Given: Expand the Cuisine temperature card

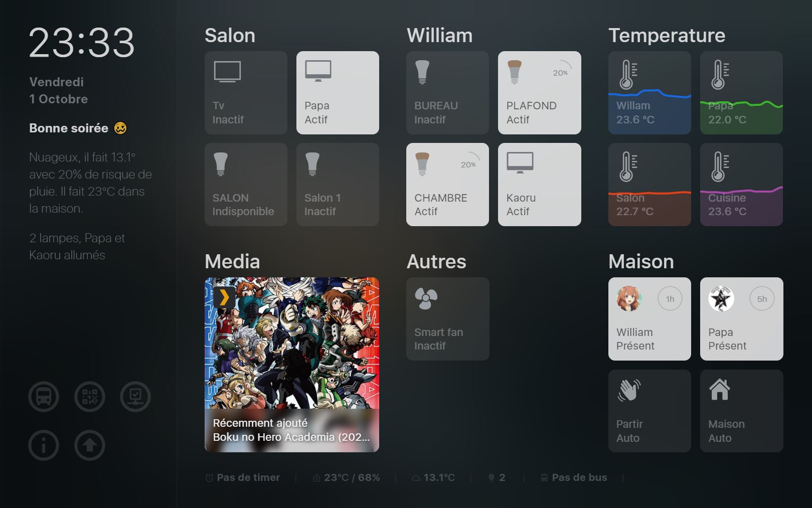Looking at the screenshot, I should point(741,184).
